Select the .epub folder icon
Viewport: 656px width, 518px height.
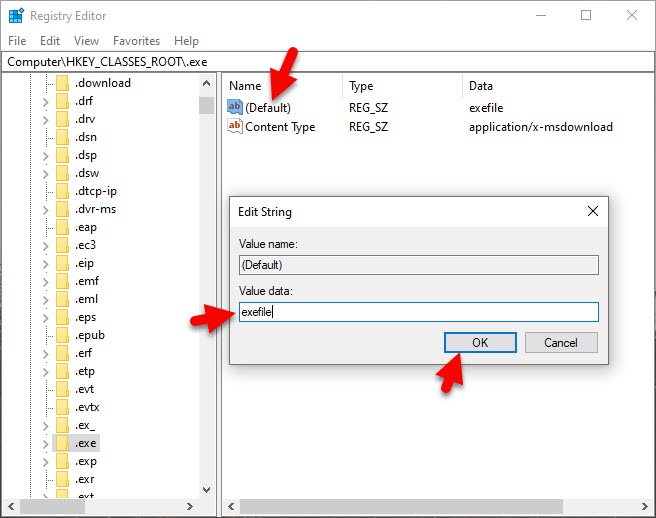coord(63,335)
